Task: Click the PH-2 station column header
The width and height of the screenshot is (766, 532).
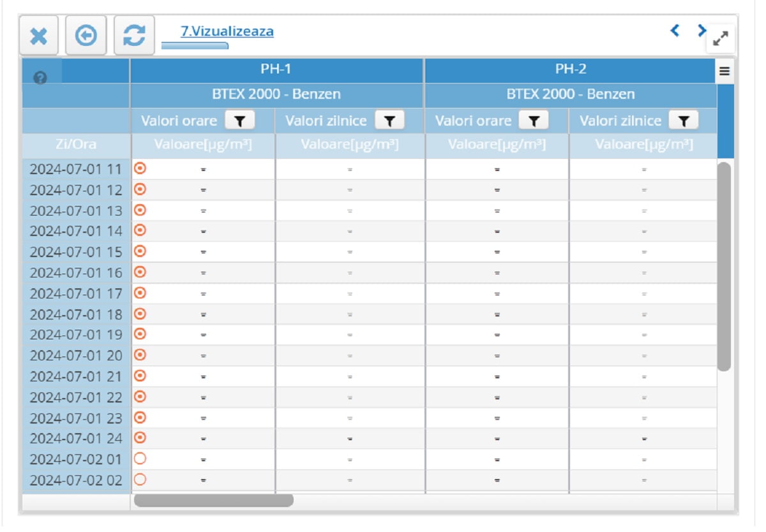Action: point(569,69)
